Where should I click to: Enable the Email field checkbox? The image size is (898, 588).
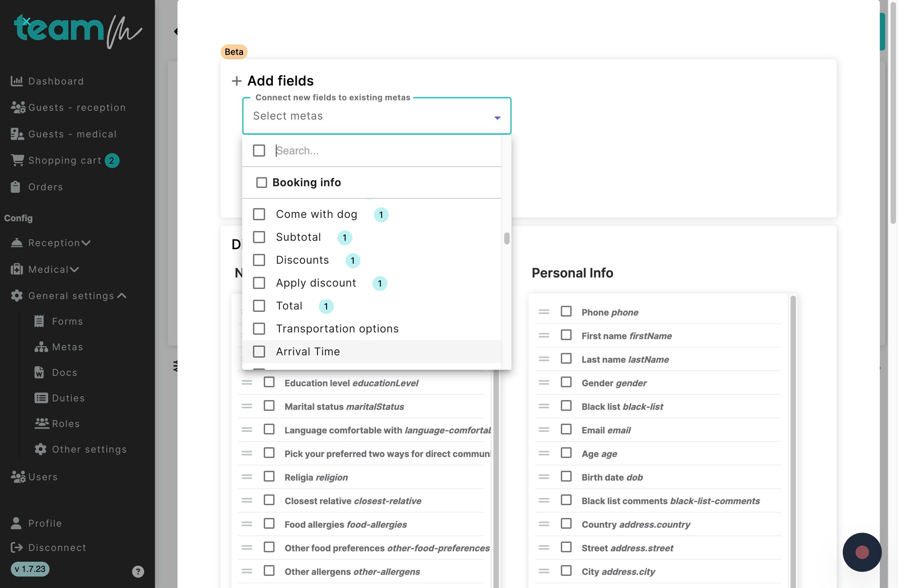566,430
